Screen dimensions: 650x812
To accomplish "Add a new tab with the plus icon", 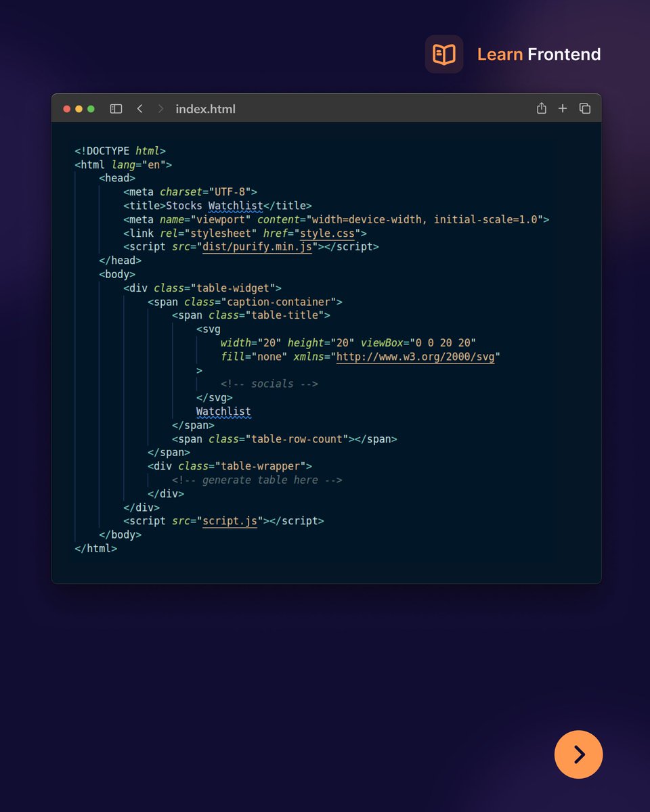I will tap(563, 108).
